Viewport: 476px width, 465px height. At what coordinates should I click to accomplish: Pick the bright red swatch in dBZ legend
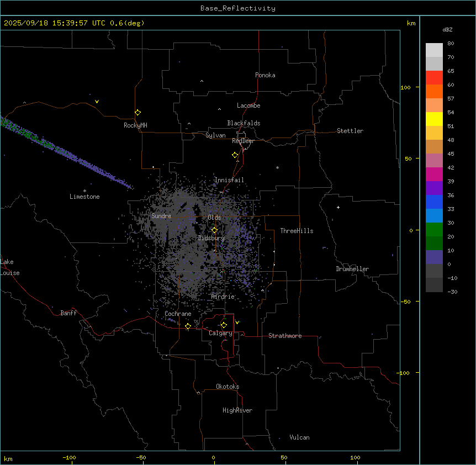point(434,77)
